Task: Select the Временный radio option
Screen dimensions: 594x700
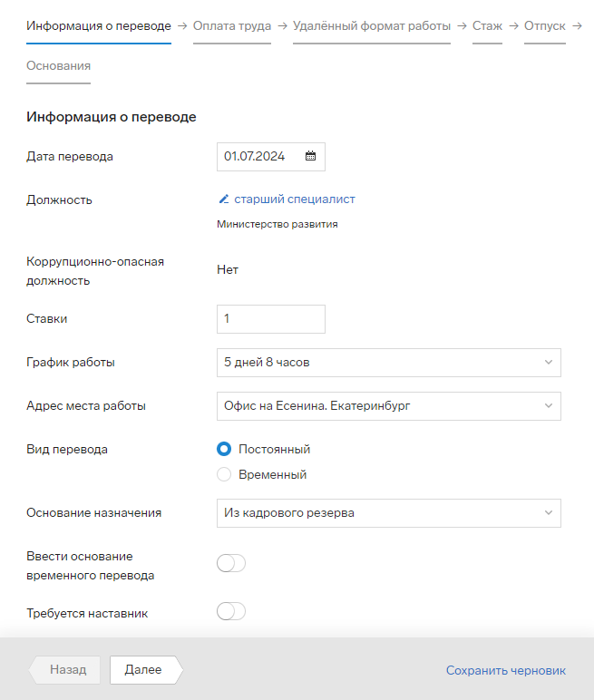Action: pos(225,474)
